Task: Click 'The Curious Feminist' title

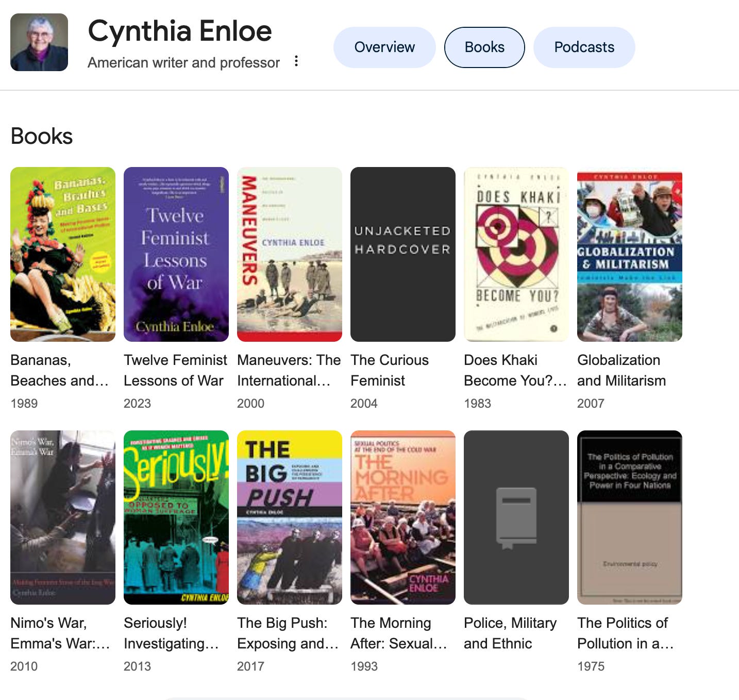Action: (x=390, y=370)
